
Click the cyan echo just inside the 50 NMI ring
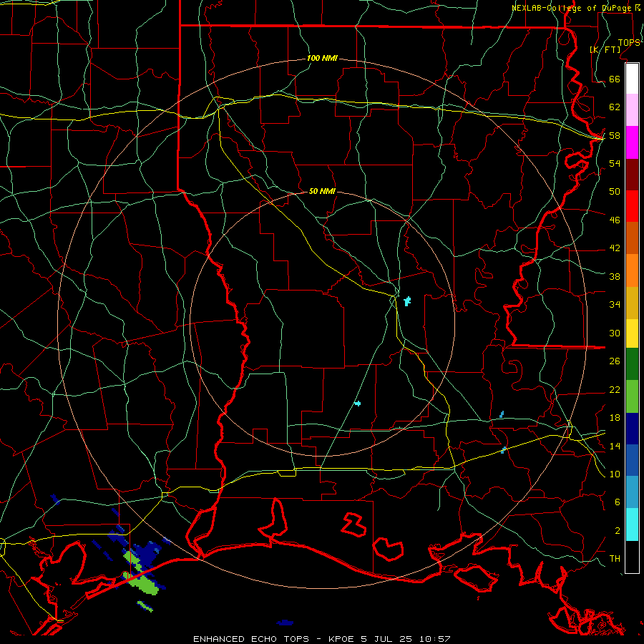pos(407,301)
